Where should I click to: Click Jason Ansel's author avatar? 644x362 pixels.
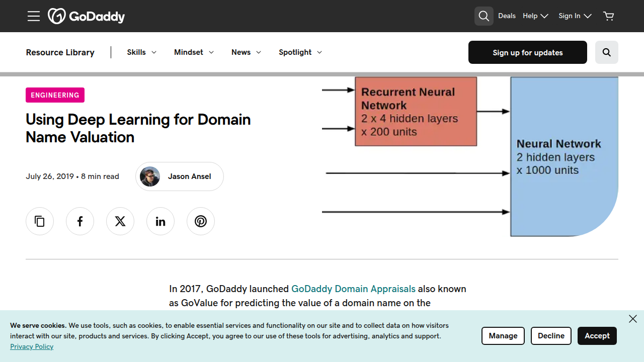pos(150,176)
